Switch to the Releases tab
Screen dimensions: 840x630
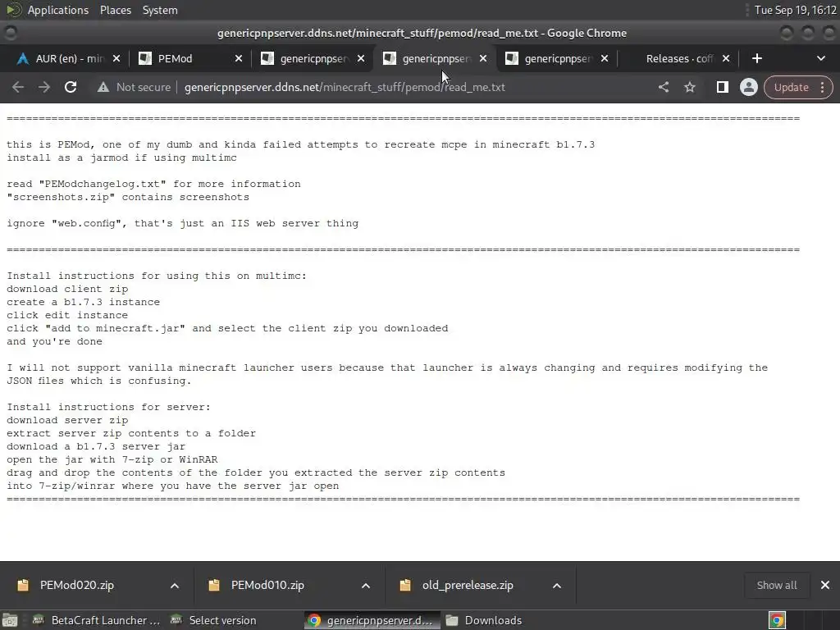click(679, 58)
